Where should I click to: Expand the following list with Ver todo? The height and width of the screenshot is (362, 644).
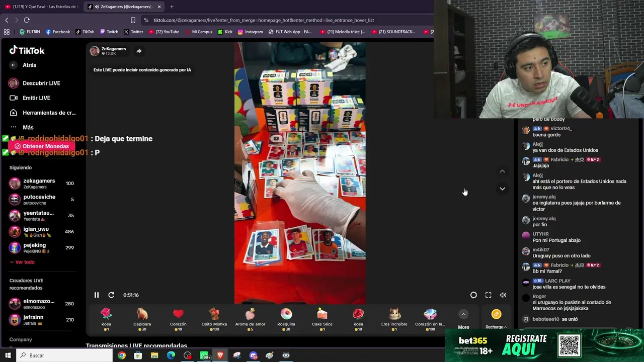pyautogui.click(x=22, y=262)
